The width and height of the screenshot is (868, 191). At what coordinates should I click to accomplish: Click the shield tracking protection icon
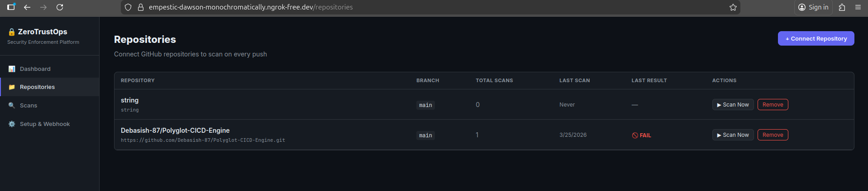click(128, 7)
